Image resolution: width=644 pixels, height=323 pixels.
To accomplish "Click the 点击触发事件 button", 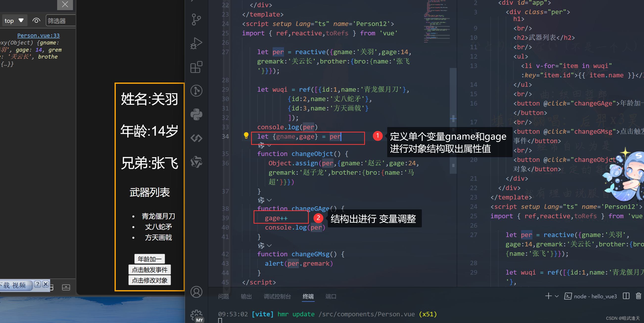I will tap(149, 270).
